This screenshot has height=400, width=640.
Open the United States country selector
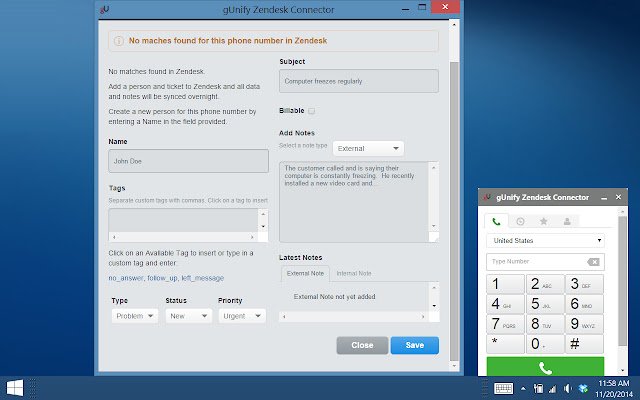click(546, 241)
